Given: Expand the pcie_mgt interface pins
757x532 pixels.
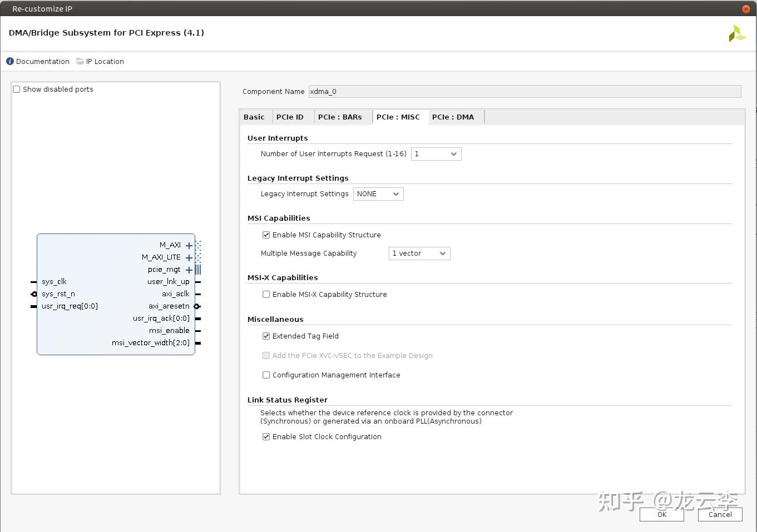Looking at the screenshot, I should pos(189,270).
